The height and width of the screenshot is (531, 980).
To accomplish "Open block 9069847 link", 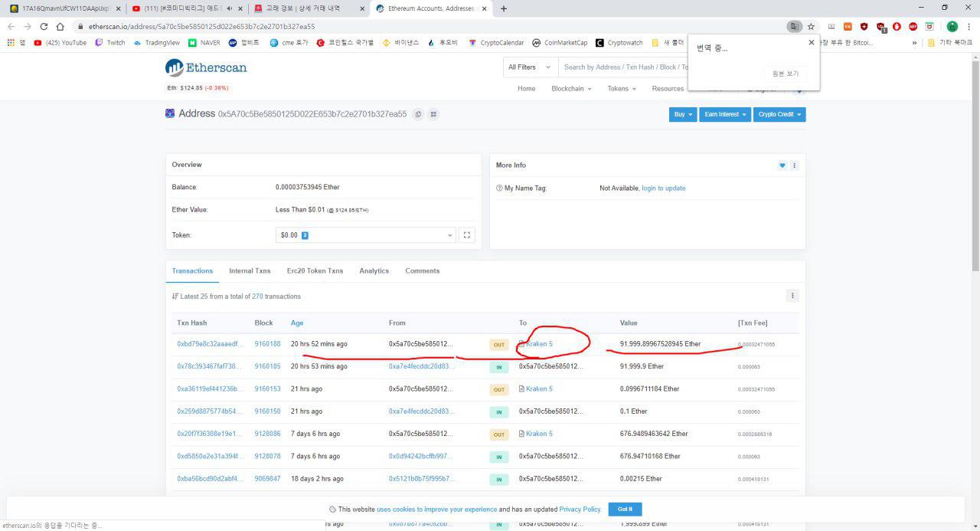I will (267, 479).
